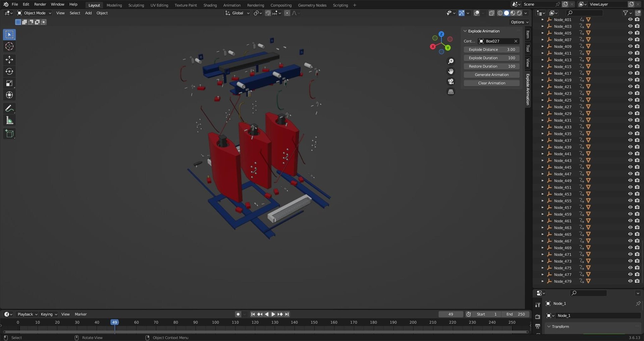Open the Object Mode dropdown

pyautogui.click(x=34, y=13)
